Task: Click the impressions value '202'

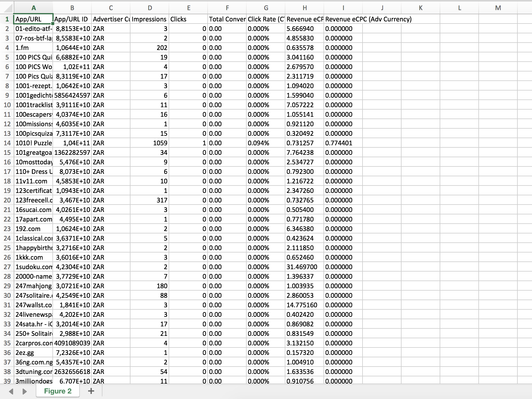Action: point(150,48)
